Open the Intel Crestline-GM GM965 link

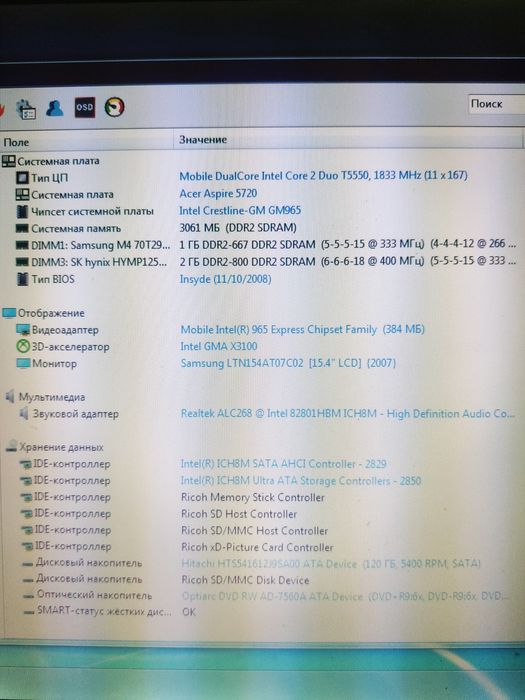[x=240, y=210]
